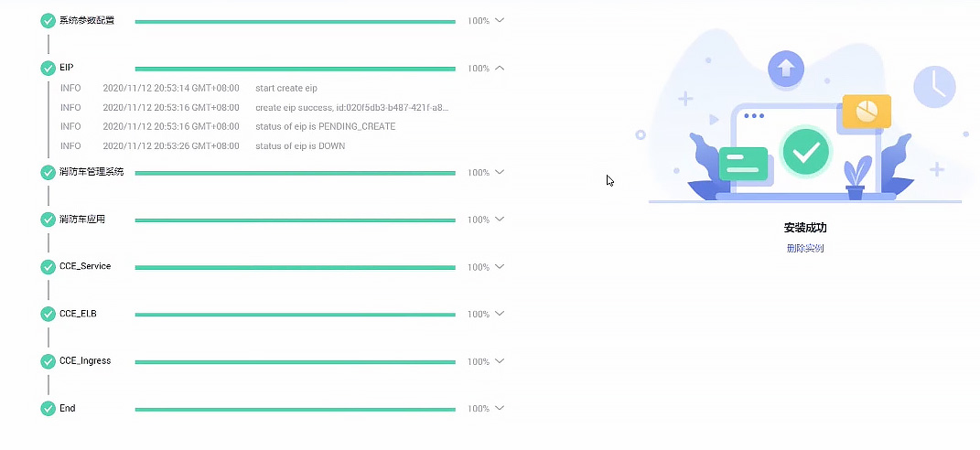The width and height of the screenshot is (980, 450).
Task: Click the CCE_Service green check icon
Action: 48,267
